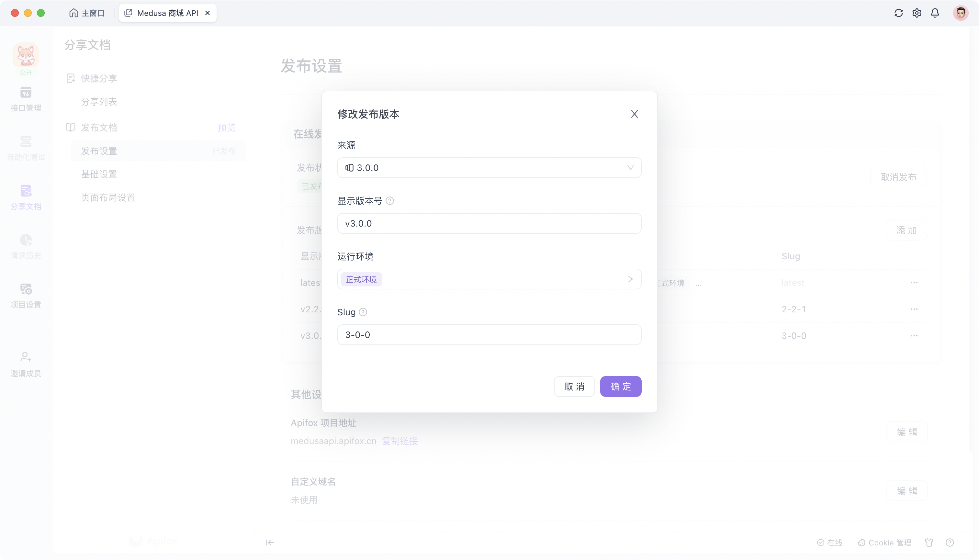
Task: Click into the Slug input field
Action: click(x=489, y=335)
